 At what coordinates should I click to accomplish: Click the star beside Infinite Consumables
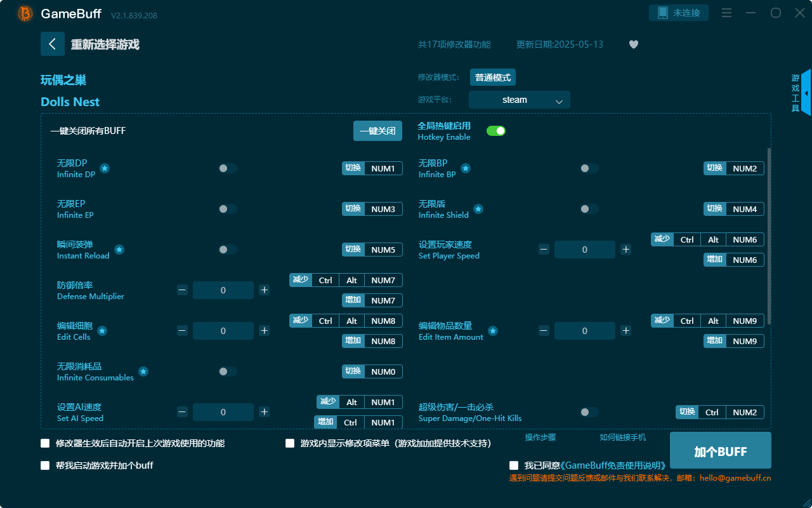click(143, 371)
